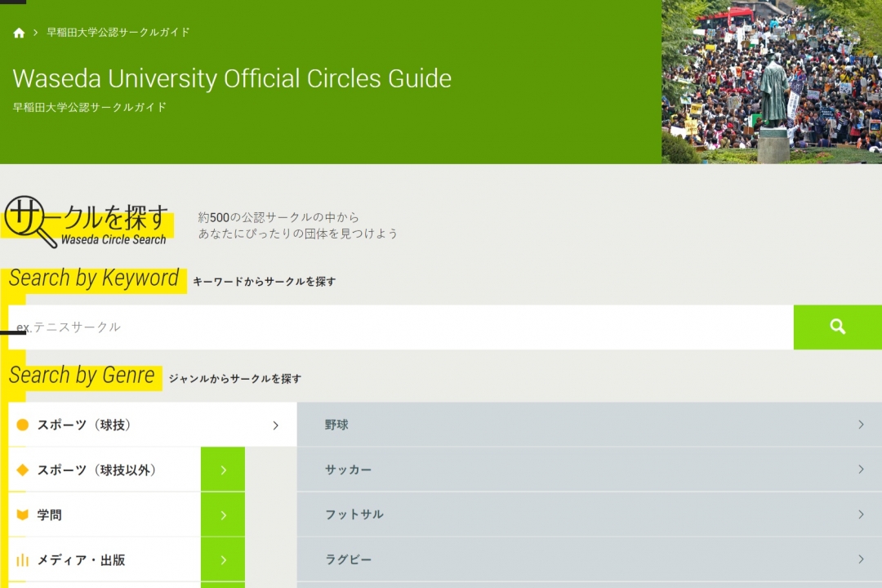Click chevron on スポーツ(球技) row

pos(276,425)
